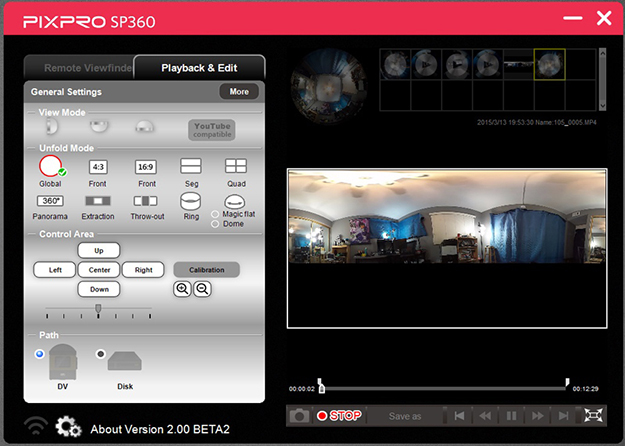The height and width of the screenshot is (446, 625).
Task: Click the file info text Name:105_0005.MP4
Action: click(x=566, y=122)
